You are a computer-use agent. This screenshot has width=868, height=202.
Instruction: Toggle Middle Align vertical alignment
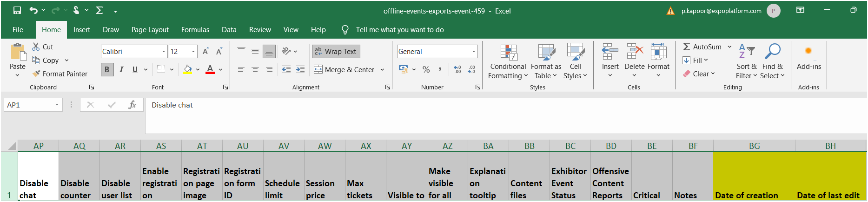click(255, 51)
